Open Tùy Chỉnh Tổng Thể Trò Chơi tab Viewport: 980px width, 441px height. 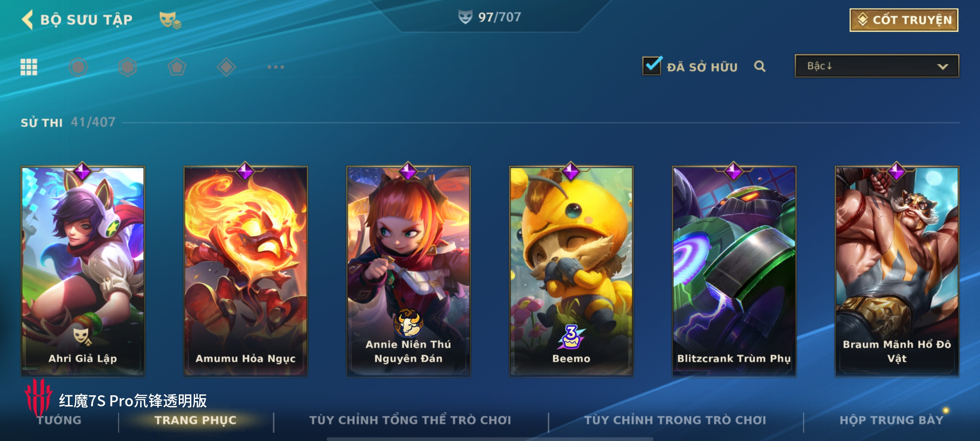pos(410,420)
